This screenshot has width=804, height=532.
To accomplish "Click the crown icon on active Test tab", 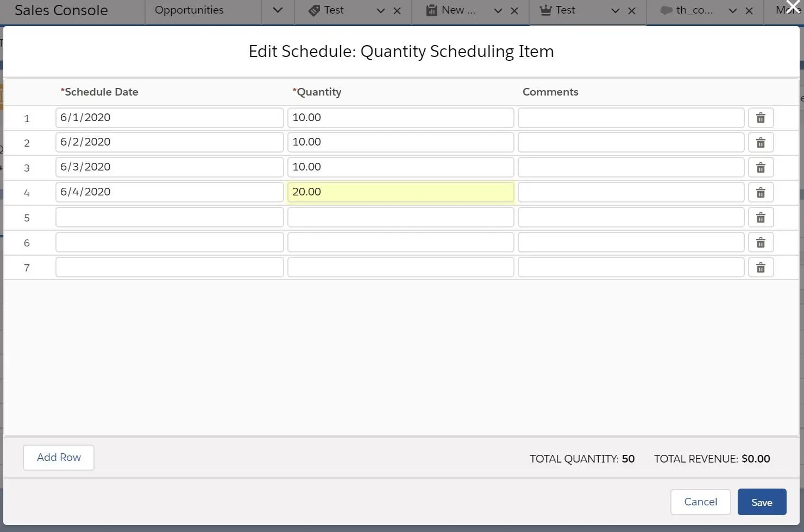I will [545, 10].
